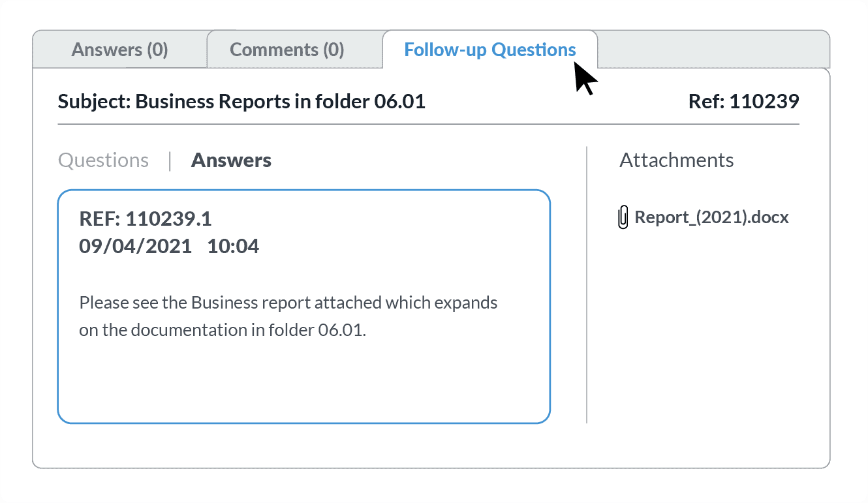Click 'folder 06.01' in the answer text

click(x=316, y=330)
